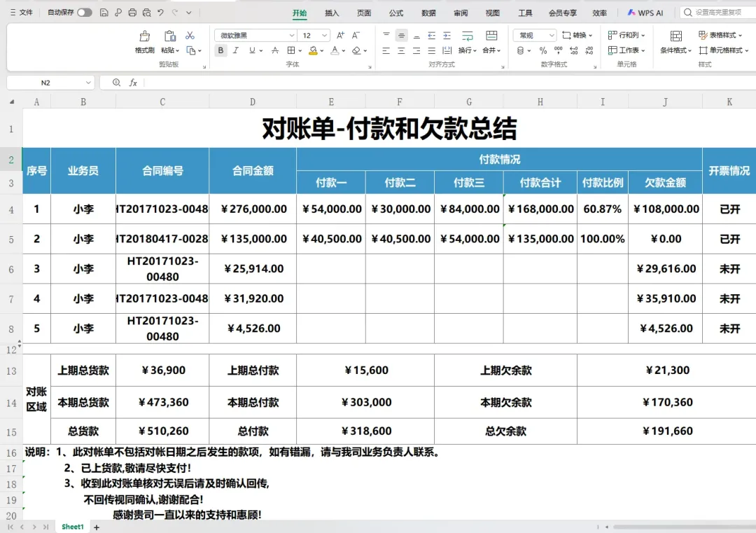Screen dimensions: 756x533
Task: Increase font size with A+ icon
Action: coord(340,35)
